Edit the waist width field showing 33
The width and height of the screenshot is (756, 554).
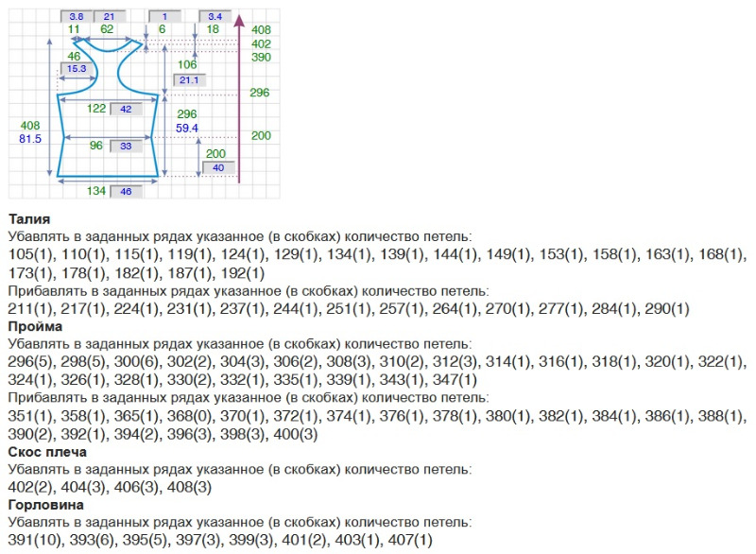coord(126,147)
